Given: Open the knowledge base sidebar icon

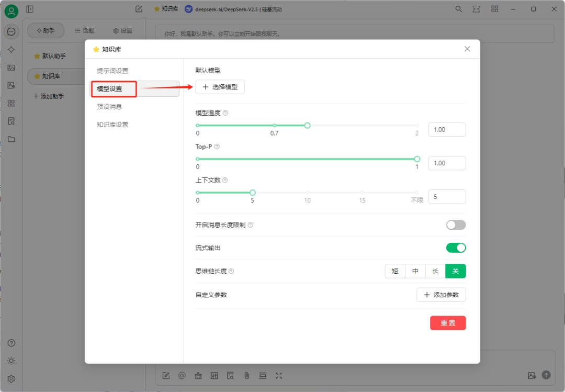Looking at the screenshot, I should coord(11,121).
